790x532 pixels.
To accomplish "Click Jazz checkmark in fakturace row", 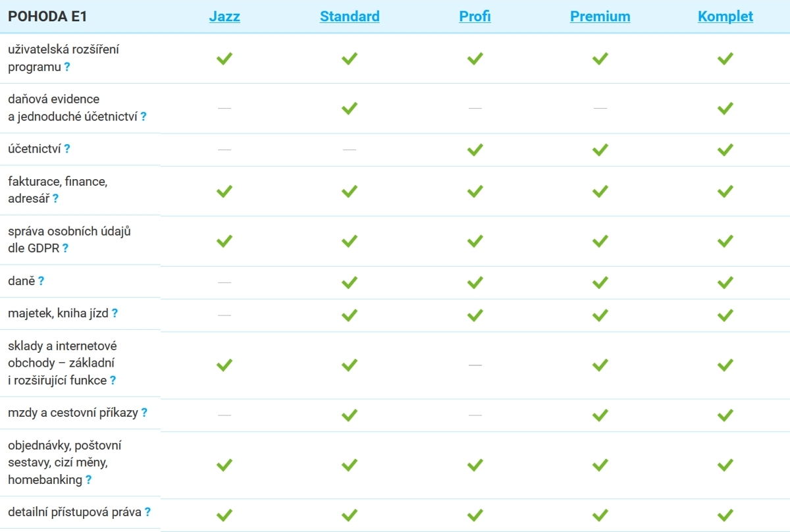I will pos(224,191).
